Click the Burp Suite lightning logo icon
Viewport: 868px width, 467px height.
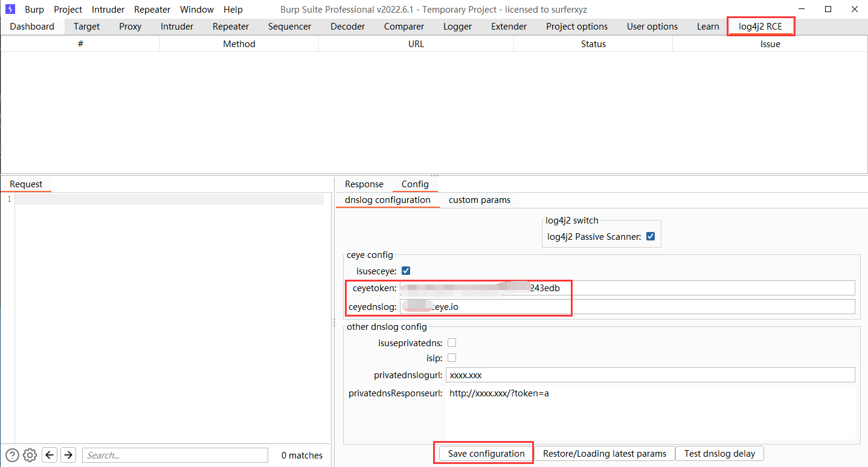10,9
